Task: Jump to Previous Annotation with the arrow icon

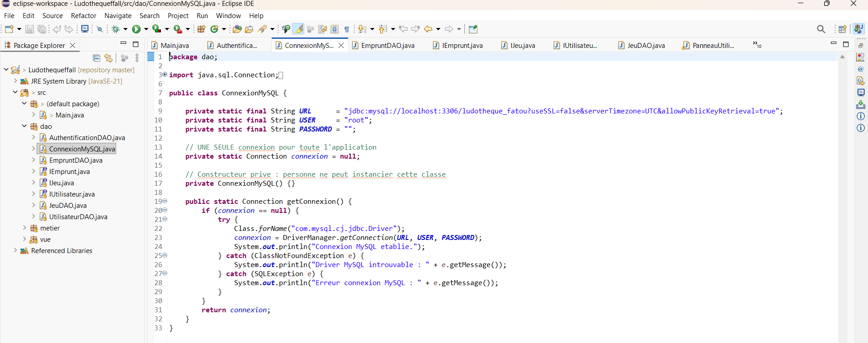Action: [x=382, y=29]
